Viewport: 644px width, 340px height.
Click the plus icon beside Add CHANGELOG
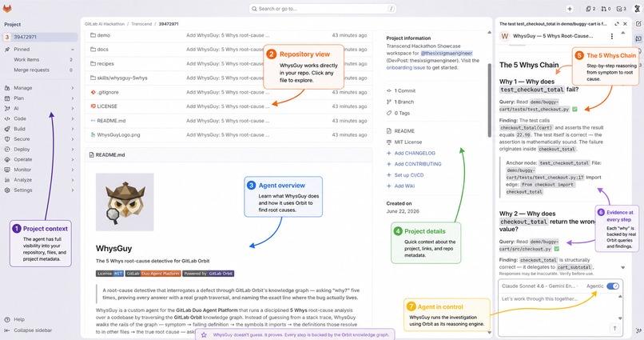(389, 153)
